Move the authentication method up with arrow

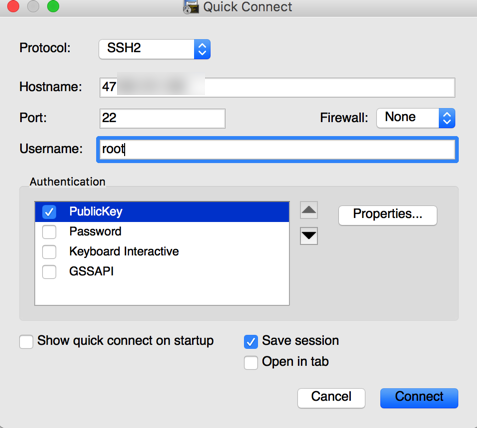tap(309, 210)
